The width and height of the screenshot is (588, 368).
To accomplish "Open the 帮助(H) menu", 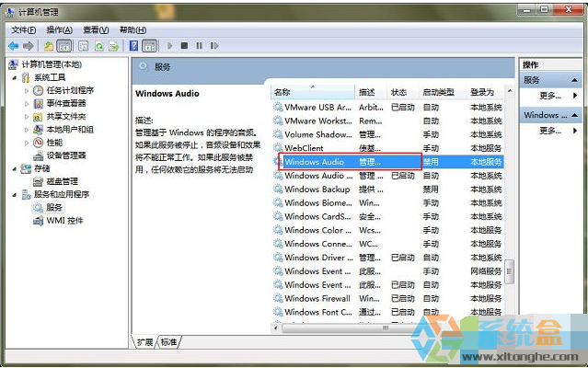I will pyautogui.click(x=133, y=30).
